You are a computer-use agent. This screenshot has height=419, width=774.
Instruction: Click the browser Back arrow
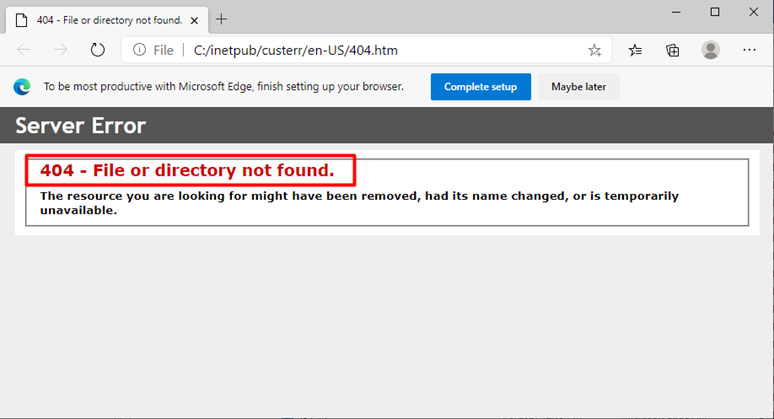point(24,50)
